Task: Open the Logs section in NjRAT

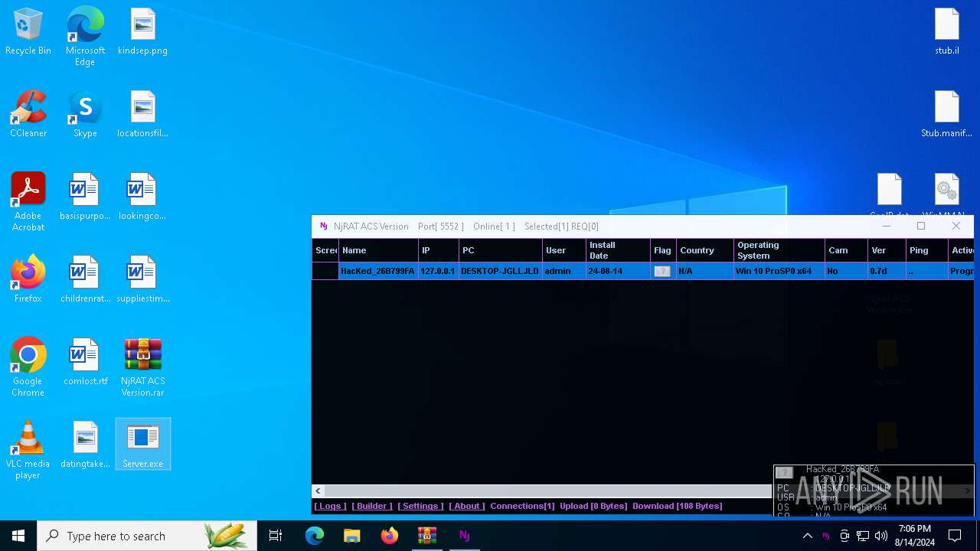Action: pos(330,506)
